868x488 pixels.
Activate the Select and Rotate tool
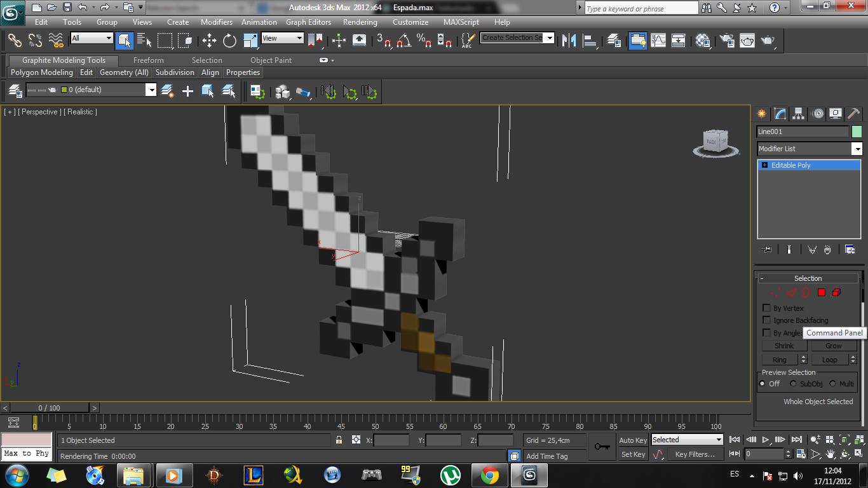[229, 40]
